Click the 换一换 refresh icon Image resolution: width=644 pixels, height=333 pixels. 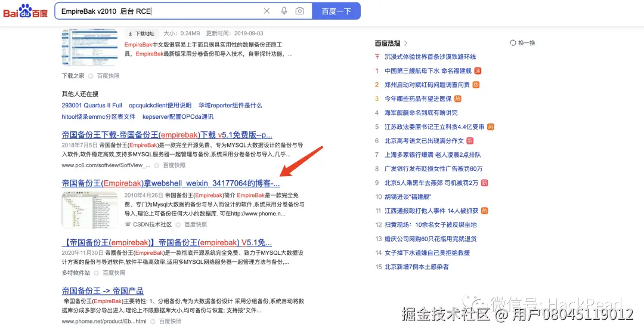pyautogui.click(x=513, y=43)
